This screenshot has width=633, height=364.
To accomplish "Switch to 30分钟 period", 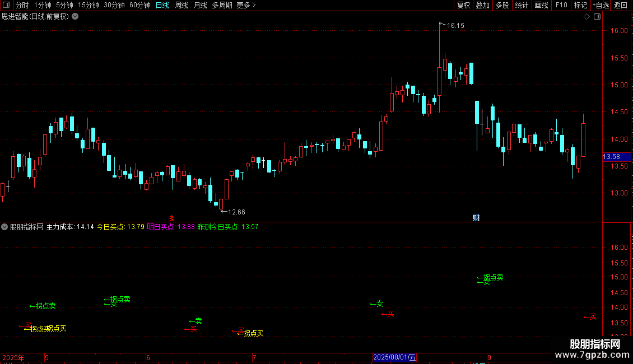I will 114,5.
